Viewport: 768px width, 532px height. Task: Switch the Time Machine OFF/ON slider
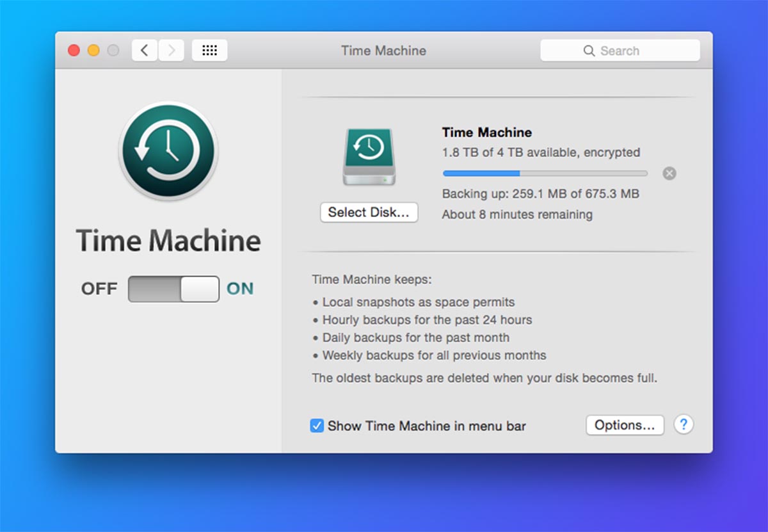[173, 289]
